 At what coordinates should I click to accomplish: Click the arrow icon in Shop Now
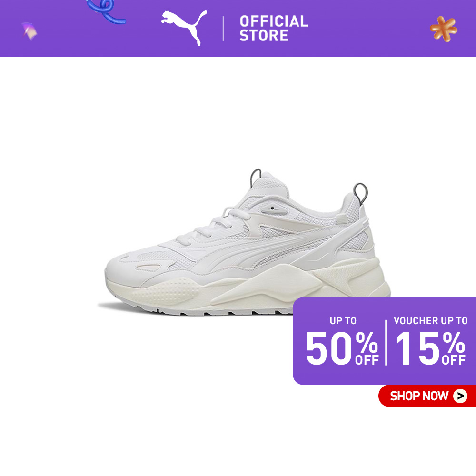pyautogui.click(x=460, y=396)
